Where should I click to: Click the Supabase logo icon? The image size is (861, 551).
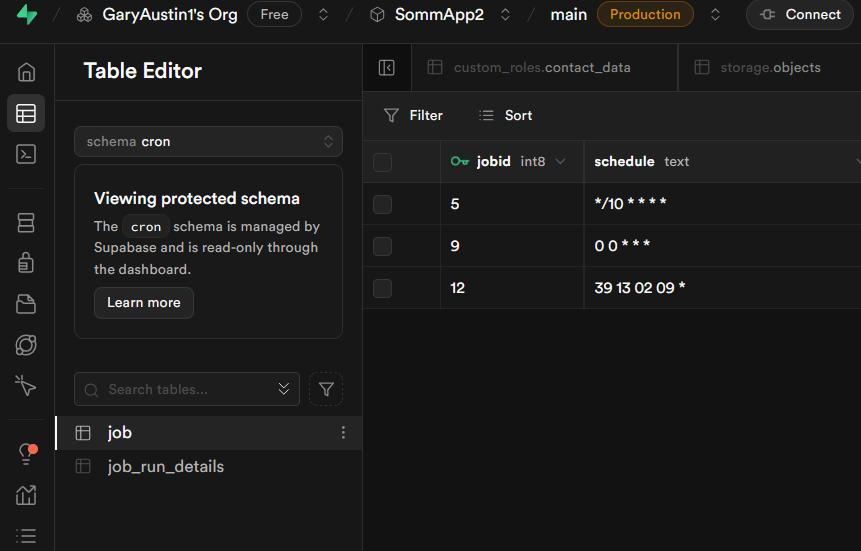(27, 15)
